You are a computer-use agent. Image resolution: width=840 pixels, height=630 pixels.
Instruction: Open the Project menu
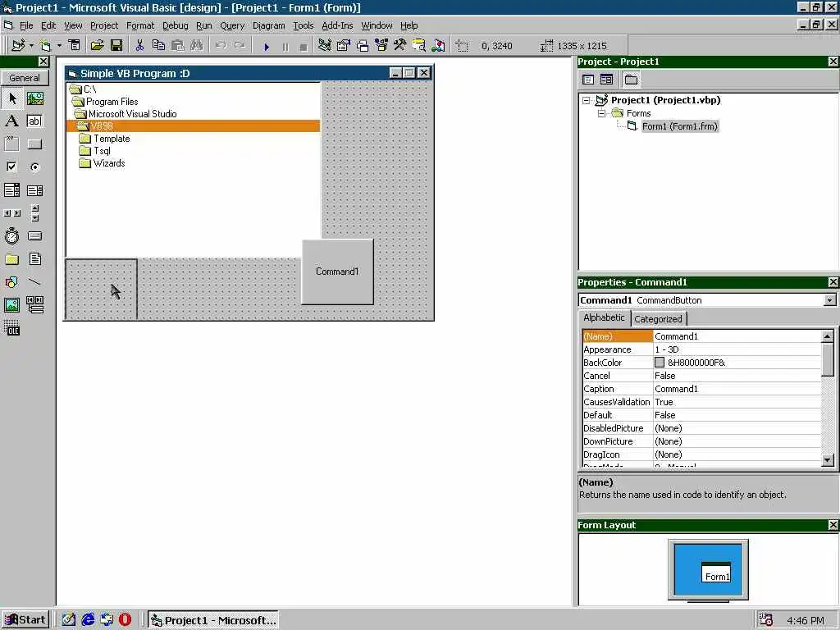click(x=104, y=25)
